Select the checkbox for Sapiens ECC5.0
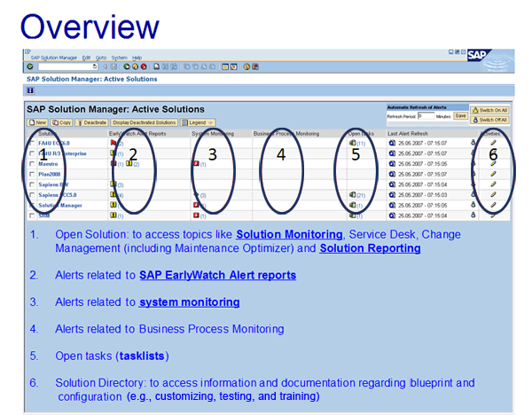The height and width of the screenshot is (415, 532). click(x=33, y=195)
